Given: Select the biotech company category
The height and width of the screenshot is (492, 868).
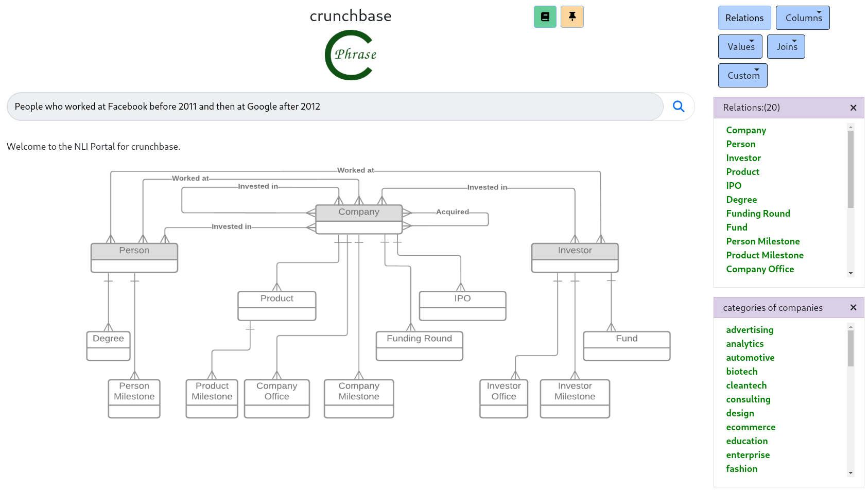Looking at the screenshot, I should pos(741,371).
